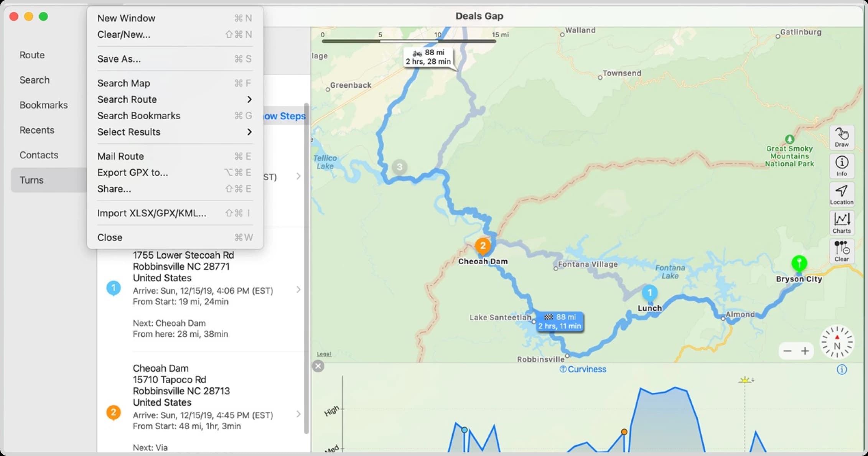Choose Close from the menu
The width and height of the screenshot is (868, 456).
coord(175,237)
